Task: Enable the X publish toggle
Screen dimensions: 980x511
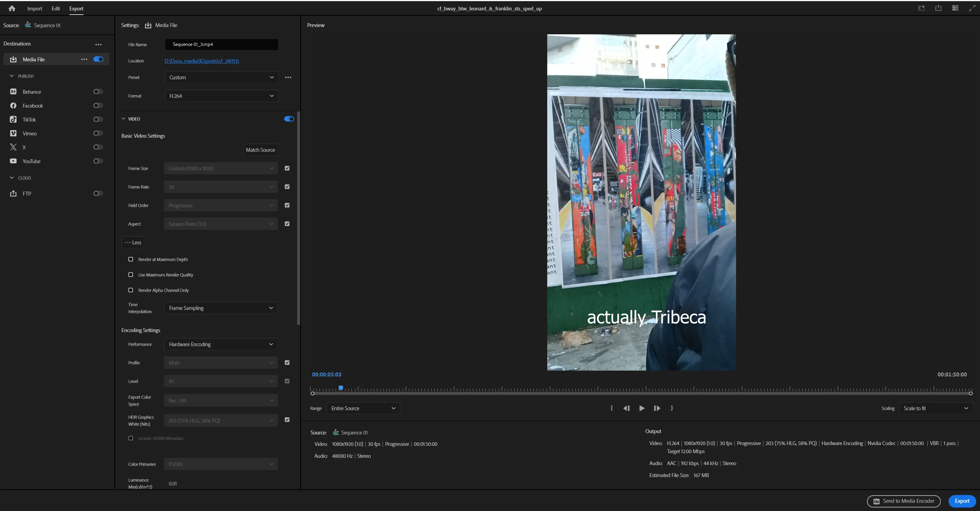Action: point(98,147)
